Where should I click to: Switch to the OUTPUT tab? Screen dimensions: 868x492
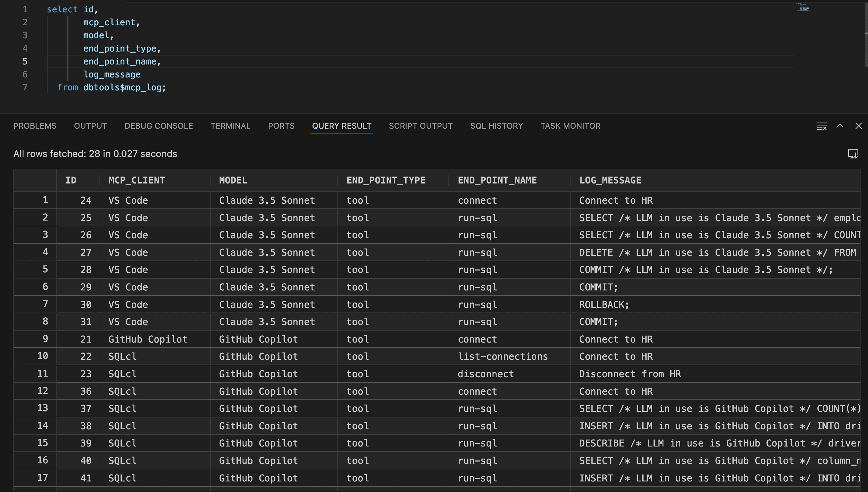tap(90, 126)
